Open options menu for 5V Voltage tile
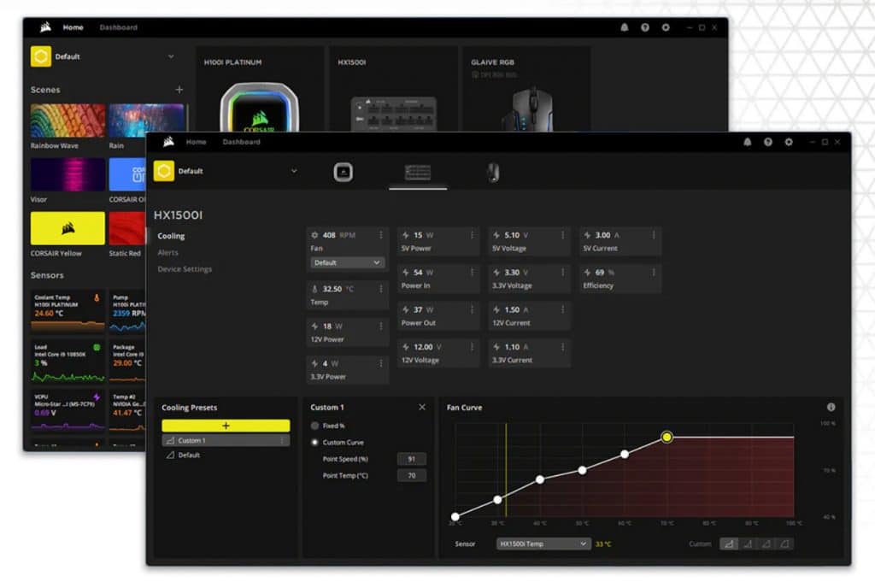This screenshot has height=588, width=875. coord(562,235)
